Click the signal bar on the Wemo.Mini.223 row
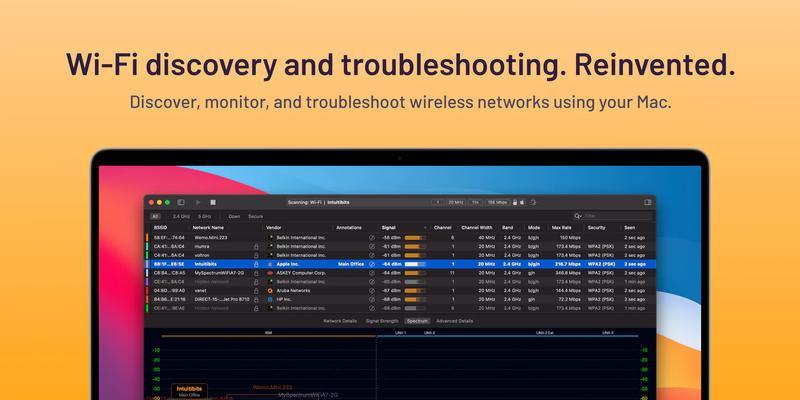 point(415,238)
